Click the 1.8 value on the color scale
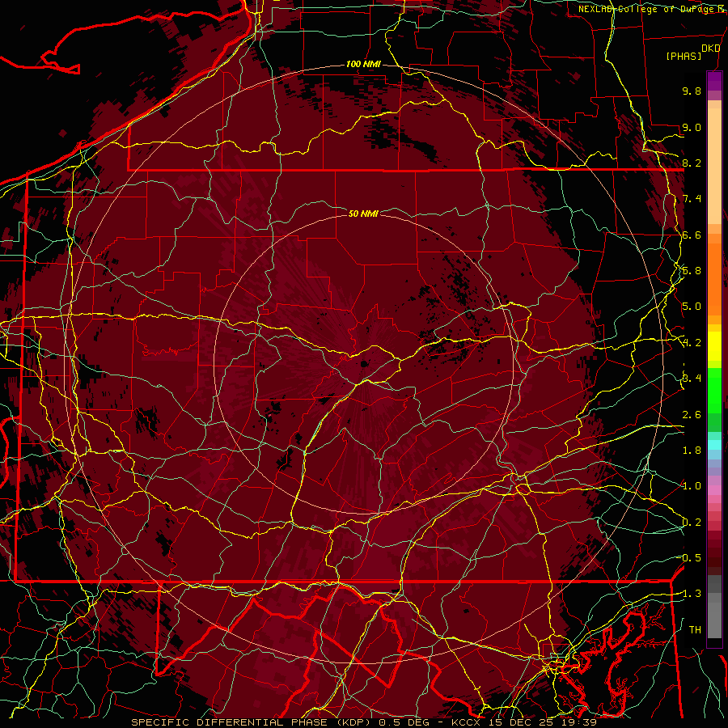Image resolution: width=728 pixels, height=728 pixels. 692,451
